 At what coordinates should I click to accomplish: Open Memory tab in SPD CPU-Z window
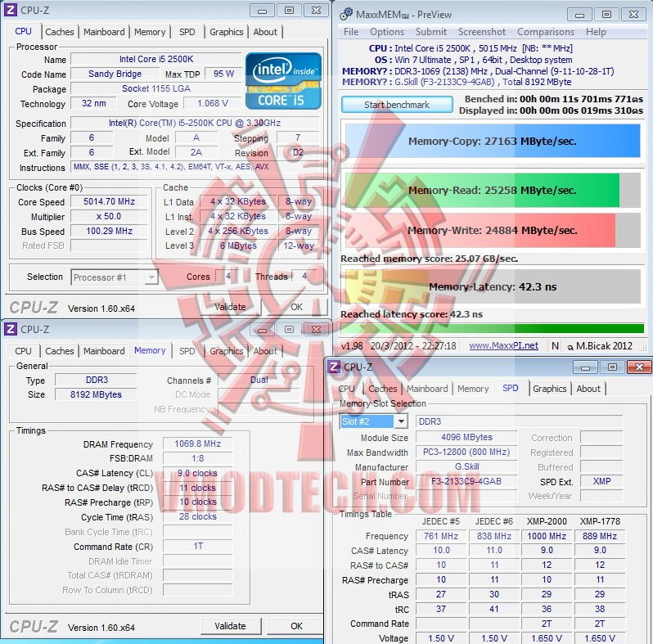click(x=473, y=389)
